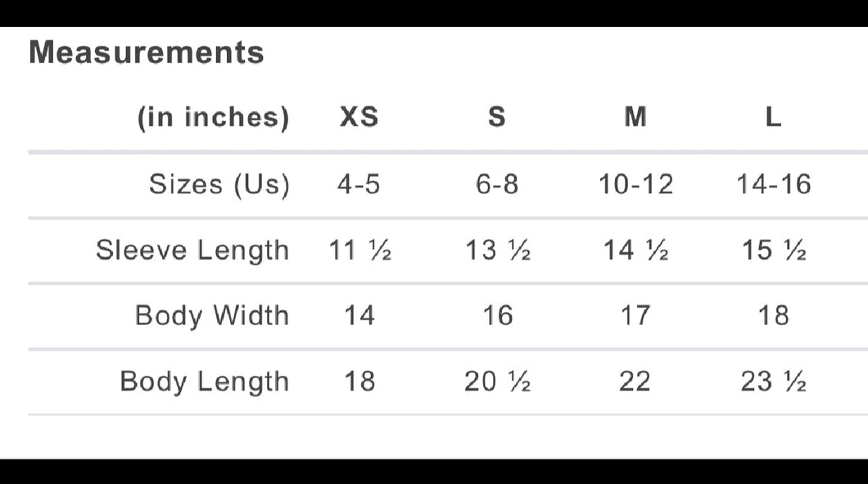Select the 13 ½ sleeve length value

(498, 250)
